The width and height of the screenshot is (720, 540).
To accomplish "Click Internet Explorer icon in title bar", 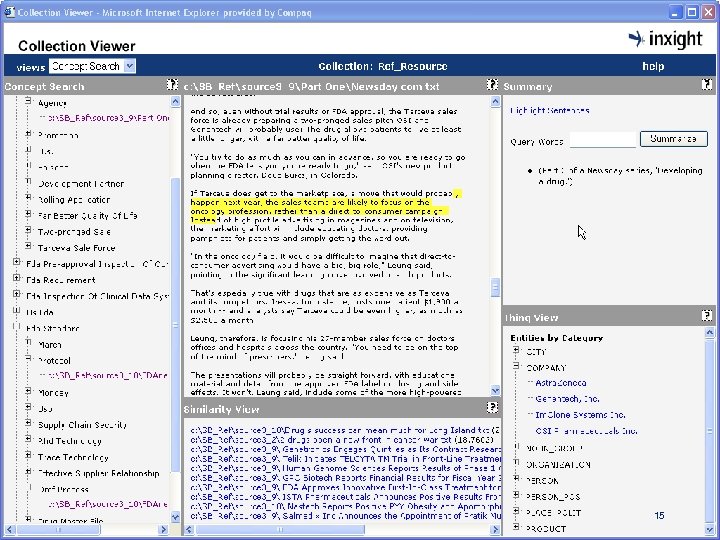I will [9, 12].
